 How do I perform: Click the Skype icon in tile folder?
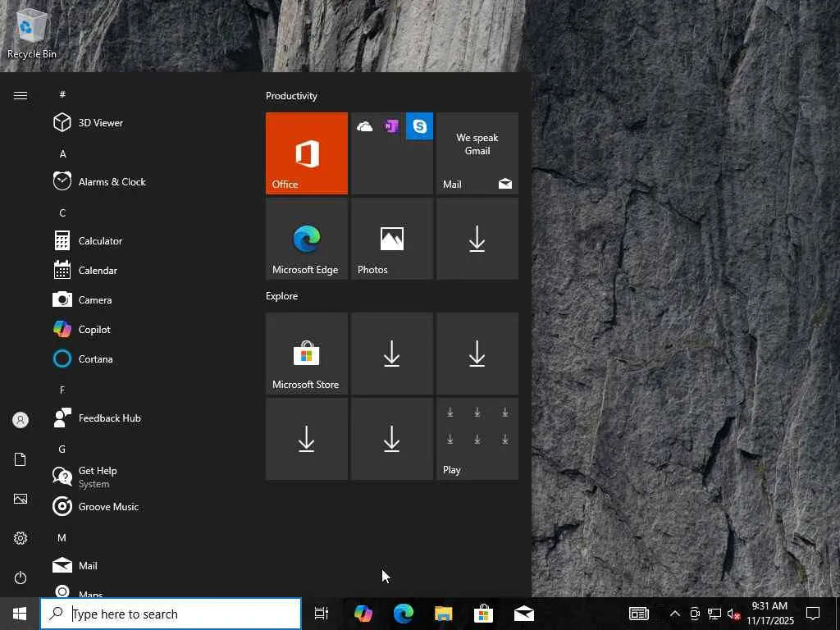tap(419, 126)
